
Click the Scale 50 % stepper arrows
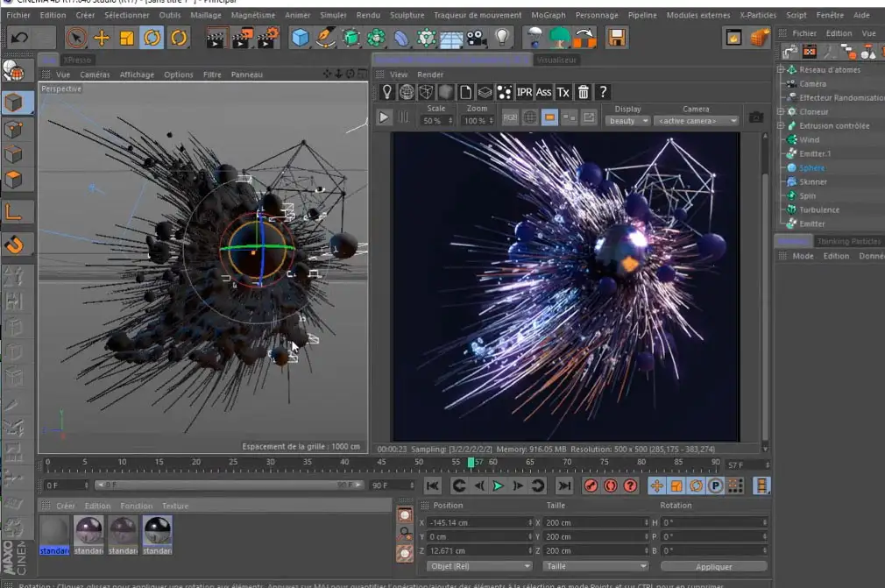(x=450, y=121)
